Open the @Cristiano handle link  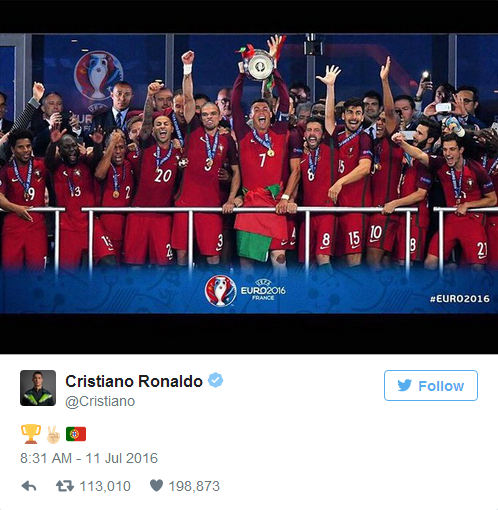tap(100, 401)
